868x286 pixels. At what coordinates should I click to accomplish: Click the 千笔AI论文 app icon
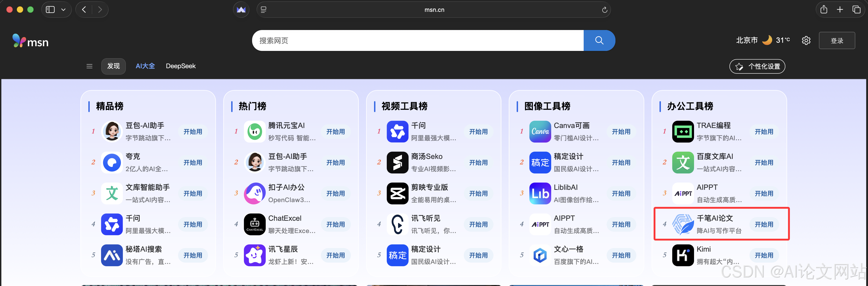pyautogui.click(x=683, y=224)
